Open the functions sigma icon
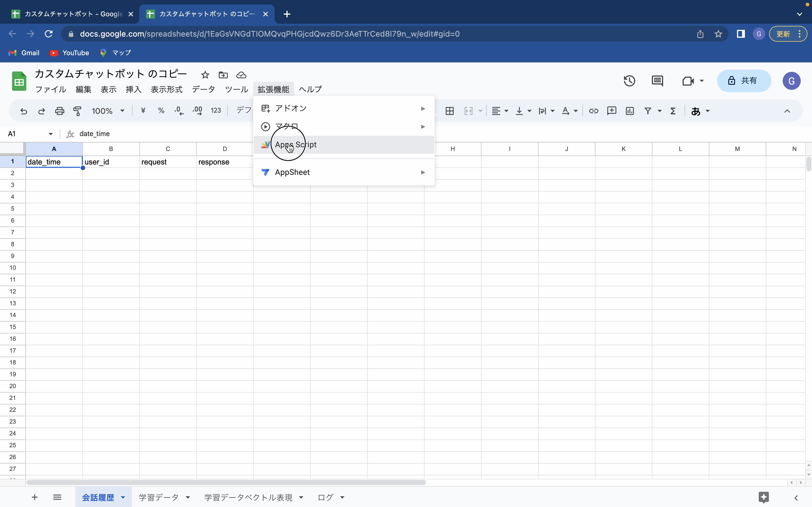 tap(673, 111)
